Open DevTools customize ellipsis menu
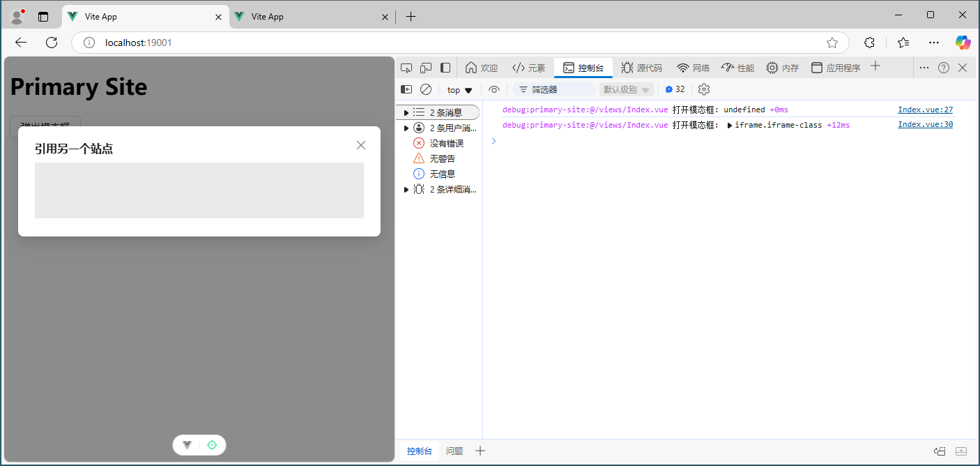Image resolution: width=980 pixels, height=466 pixels. (x=924, y=68)
